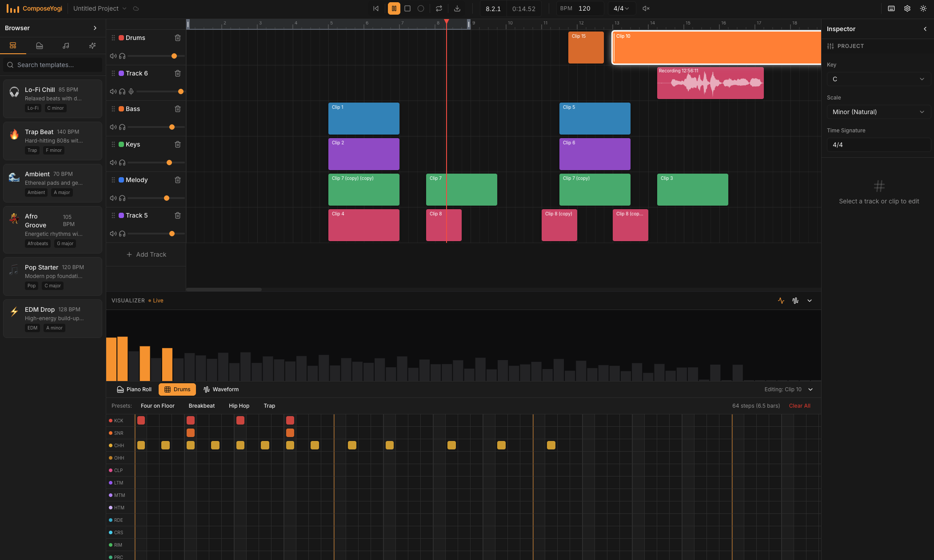The width and height of the screenshot is (934, 560).
Task: Toggle the metronome mute icon
Action: point(646,8)
